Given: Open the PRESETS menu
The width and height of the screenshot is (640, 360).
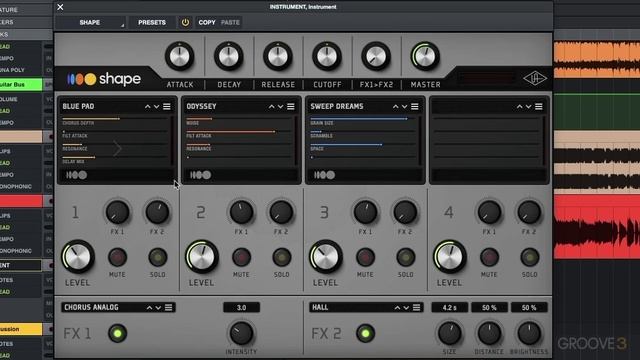Looking at the screenshot, I should tap(152, 22).
